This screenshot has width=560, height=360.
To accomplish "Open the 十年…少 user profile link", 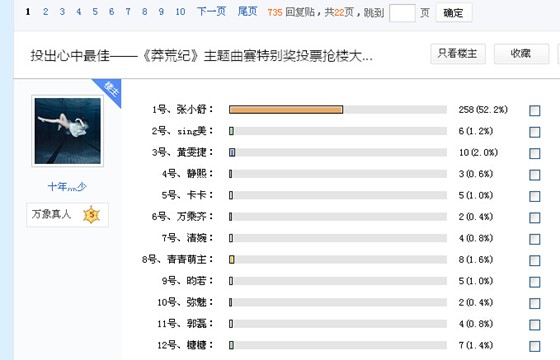I will coord(67,186).
